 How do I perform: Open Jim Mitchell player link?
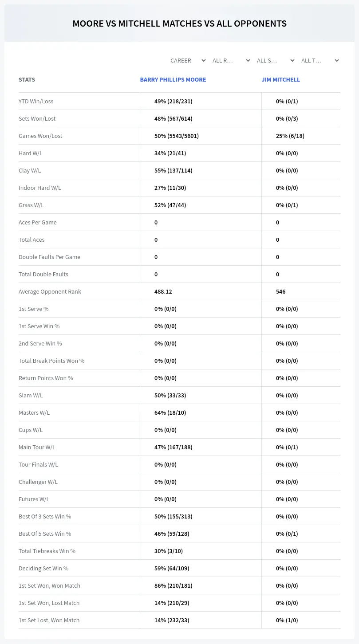click(281, 80)
